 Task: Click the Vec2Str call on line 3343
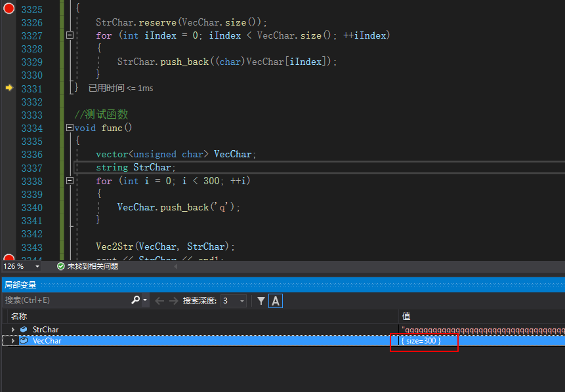[165, 246]
